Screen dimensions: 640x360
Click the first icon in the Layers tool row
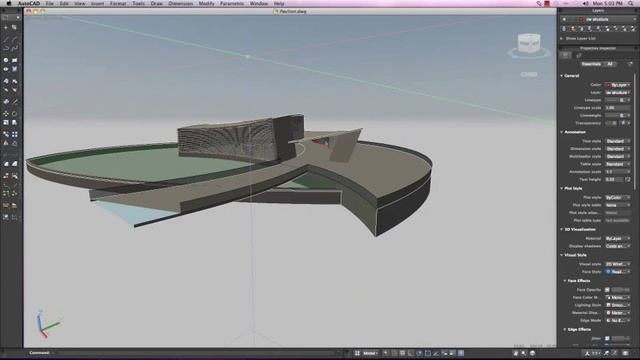564,29
